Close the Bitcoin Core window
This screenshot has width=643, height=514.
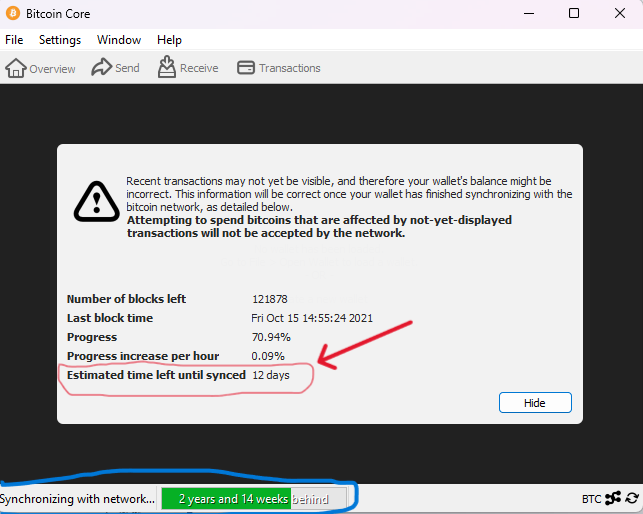coord(620,14)
